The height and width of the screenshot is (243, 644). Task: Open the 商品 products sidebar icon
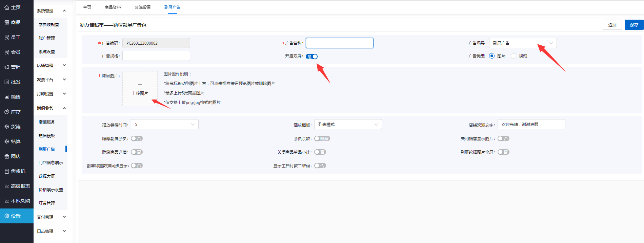[x=7, y=22]
